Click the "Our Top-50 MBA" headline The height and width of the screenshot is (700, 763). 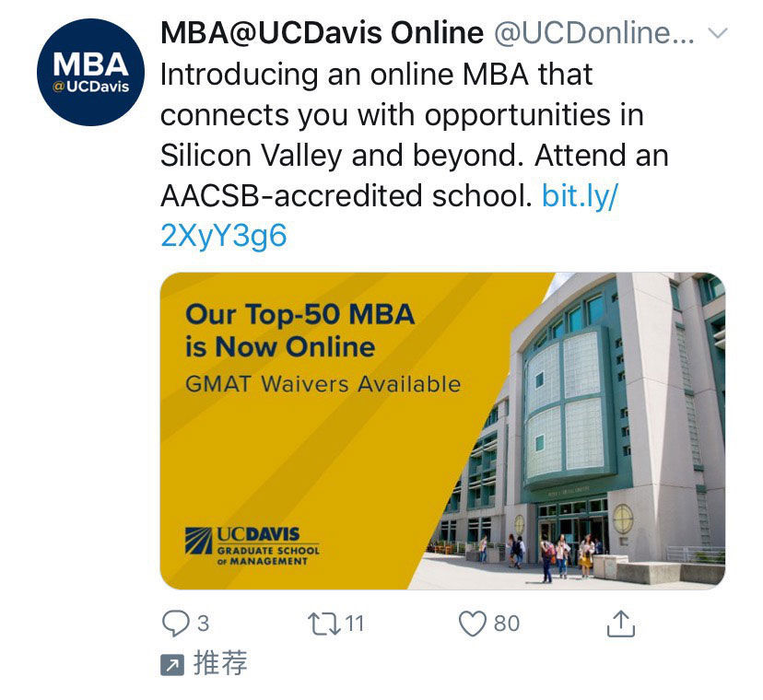[x=299, y=315]
